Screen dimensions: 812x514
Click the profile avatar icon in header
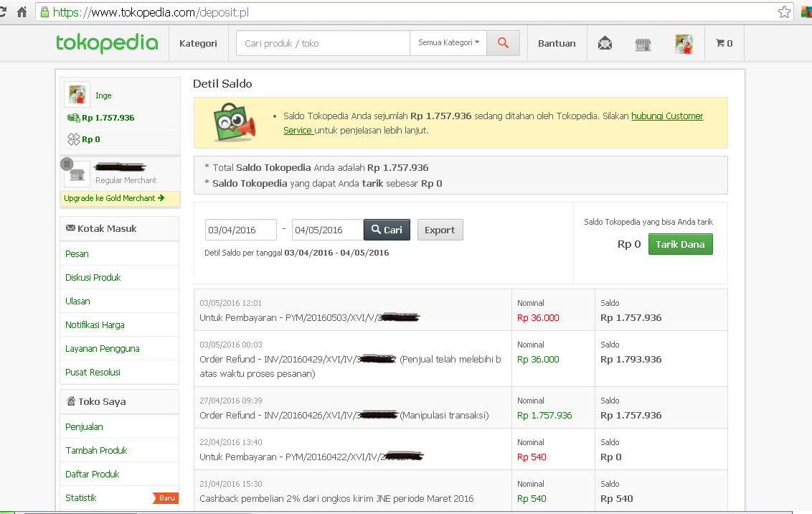pyautogui.click(x=684, y=43)
